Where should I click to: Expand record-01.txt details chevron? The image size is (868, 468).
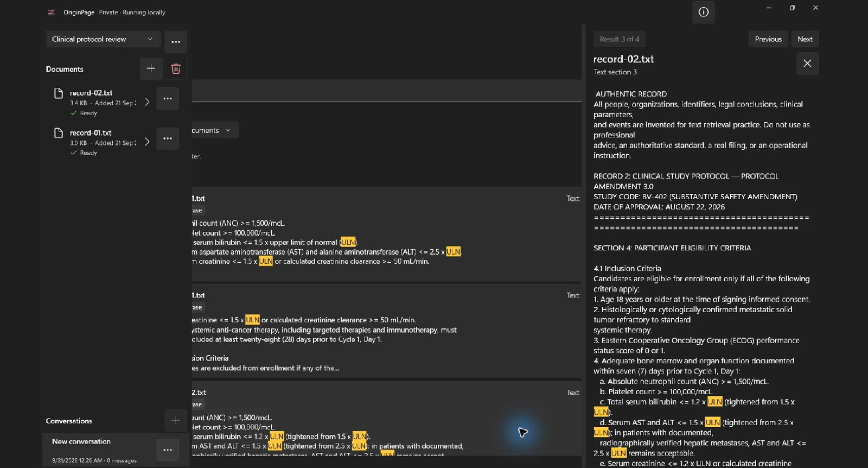(x=147, y=142)
